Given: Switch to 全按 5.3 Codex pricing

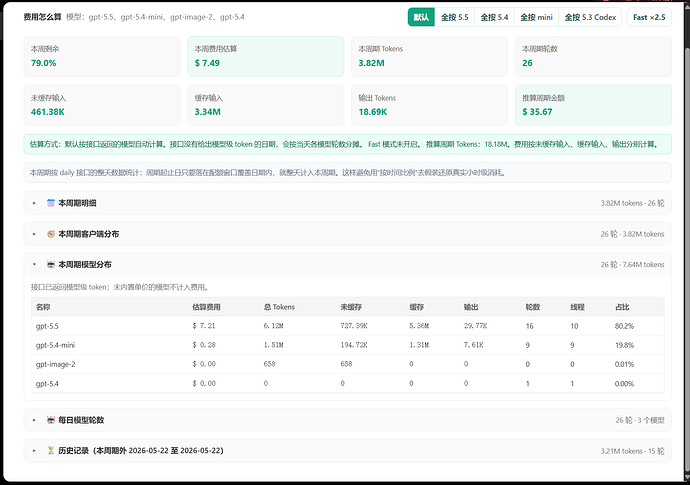Looking at the screenshot, I should tap(590, 17).
